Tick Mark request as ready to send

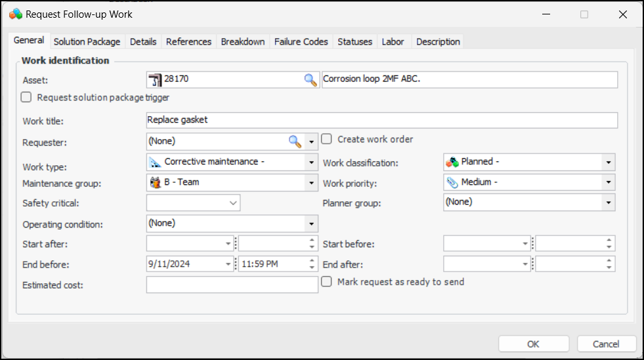point(326,282)
